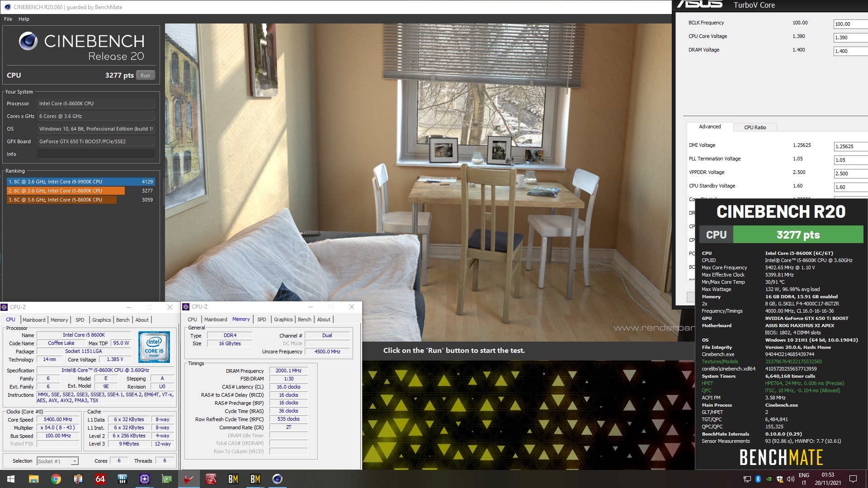This screenshot has height=488, width=868.
Task: Switch to CPU-Z via its purple taskbar icon
Action: 144,479
